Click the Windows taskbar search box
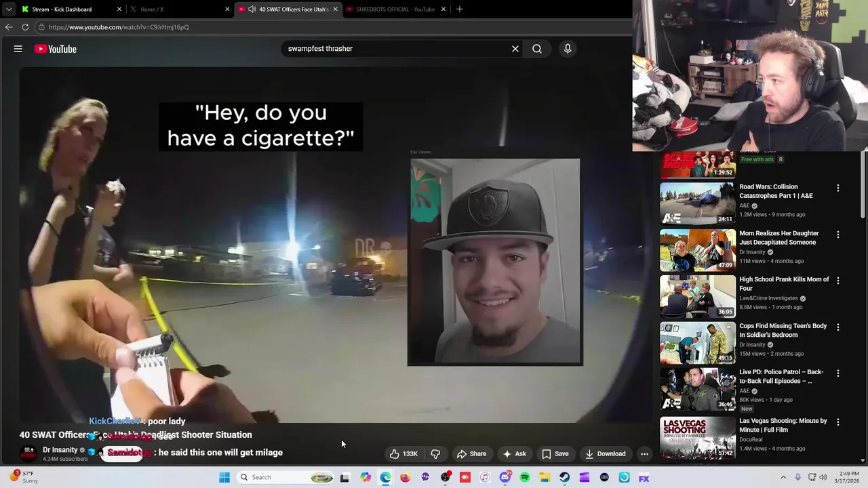This screenshot has height=488, width=868. (x=286, y=477)
